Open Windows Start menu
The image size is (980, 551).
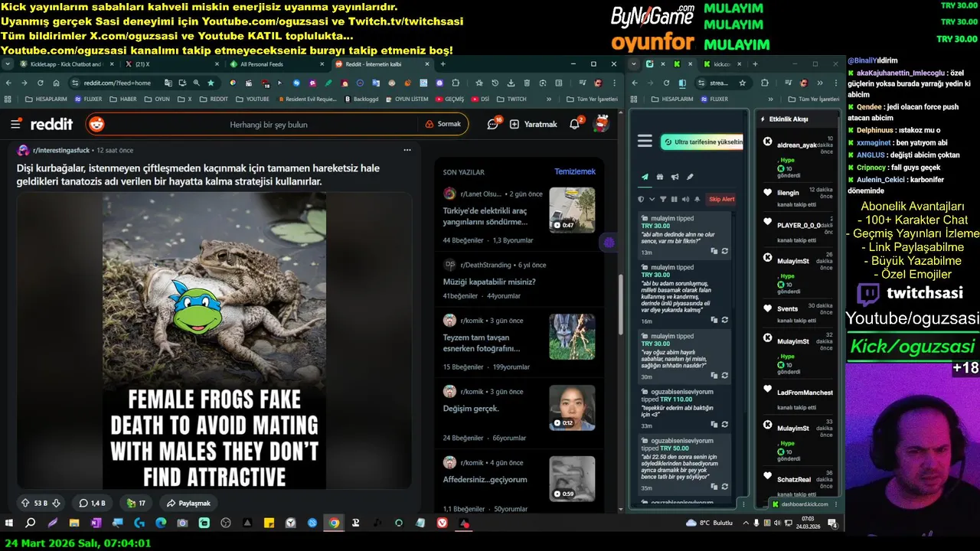(x=9, y=523)
